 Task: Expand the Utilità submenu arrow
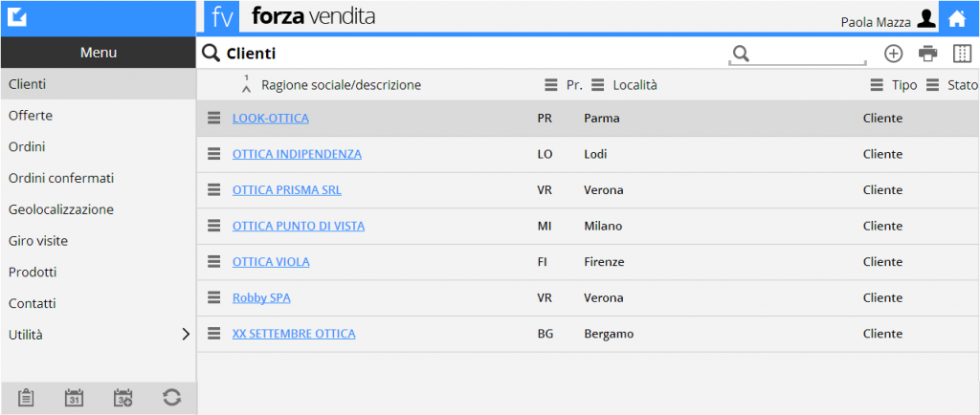185,335
